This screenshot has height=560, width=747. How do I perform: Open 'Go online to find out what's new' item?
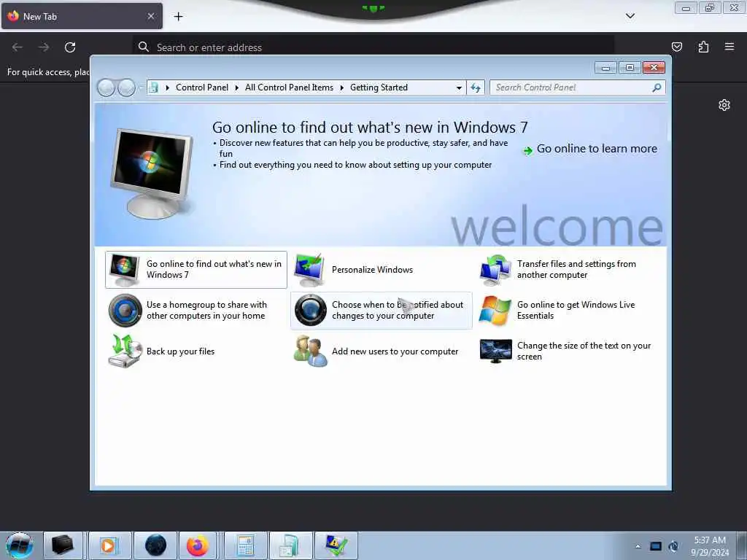[196, 270]
